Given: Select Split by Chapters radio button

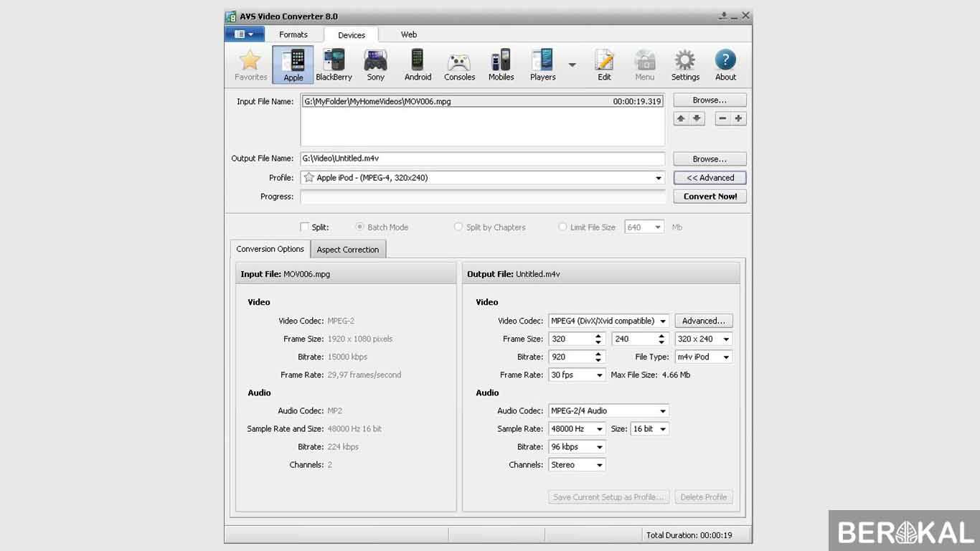Looking at the screenshot, I should point(458,227).
